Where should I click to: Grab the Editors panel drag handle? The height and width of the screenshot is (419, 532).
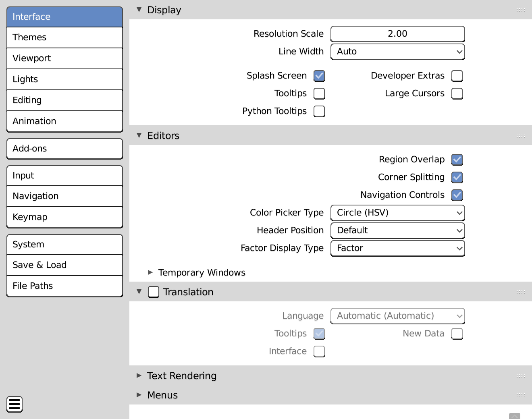click(521, 136)
